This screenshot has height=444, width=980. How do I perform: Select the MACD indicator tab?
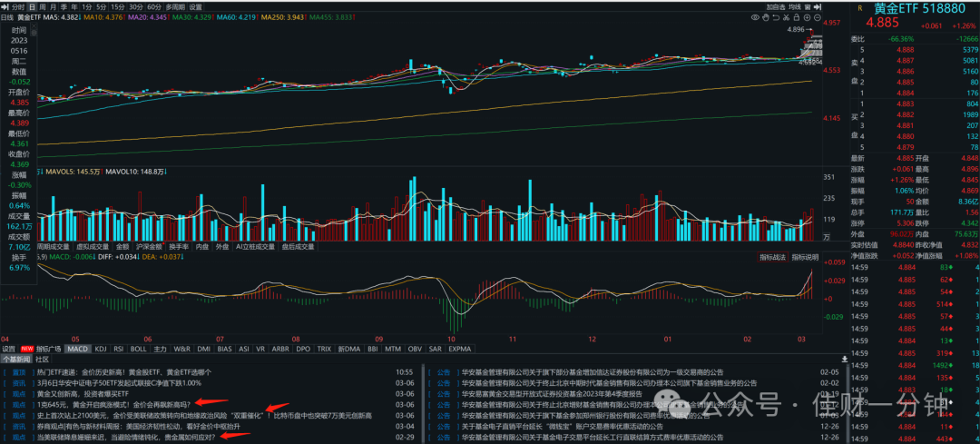click(77, 349)
